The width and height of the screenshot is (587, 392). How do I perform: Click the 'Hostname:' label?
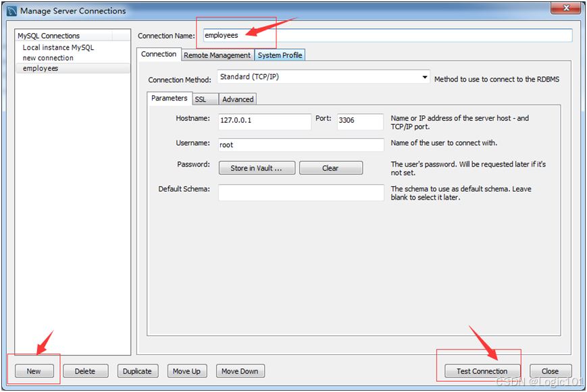[193, 118]
